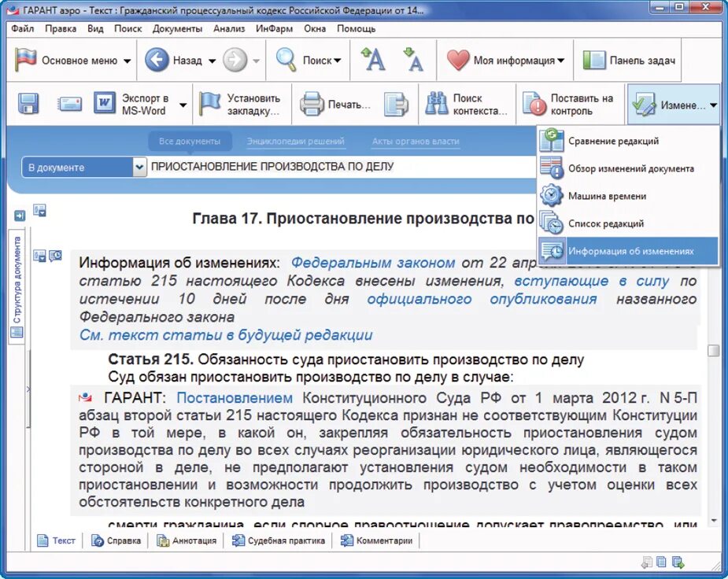
Task: Click the vertical scrollbar thumb
Action: click(713, 350)
